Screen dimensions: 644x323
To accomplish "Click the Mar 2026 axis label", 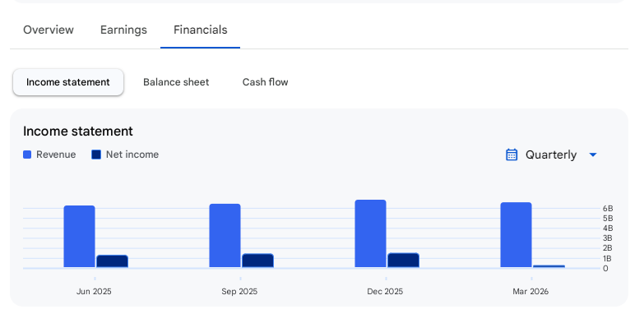I will click(530, 292).
